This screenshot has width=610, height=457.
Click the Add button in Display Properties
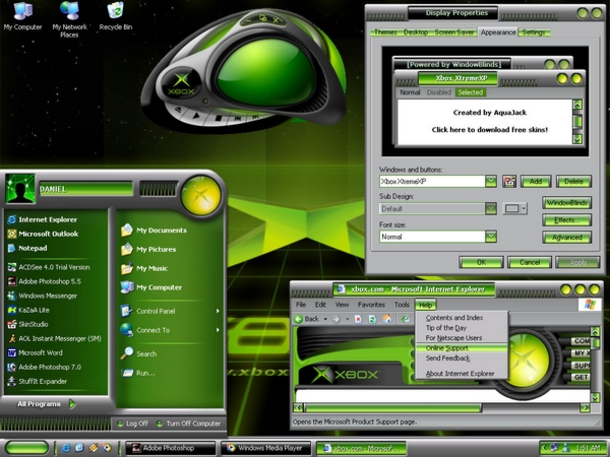(x=536, y=182)
